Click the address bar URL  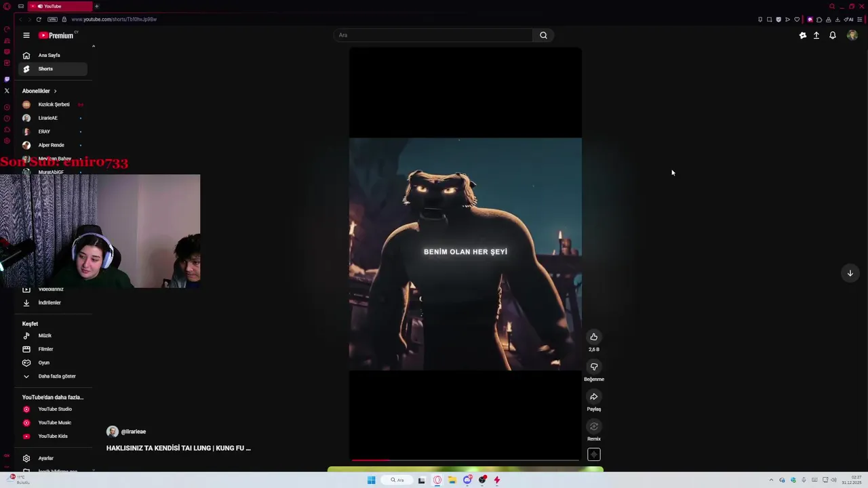(x=114, y=19)
